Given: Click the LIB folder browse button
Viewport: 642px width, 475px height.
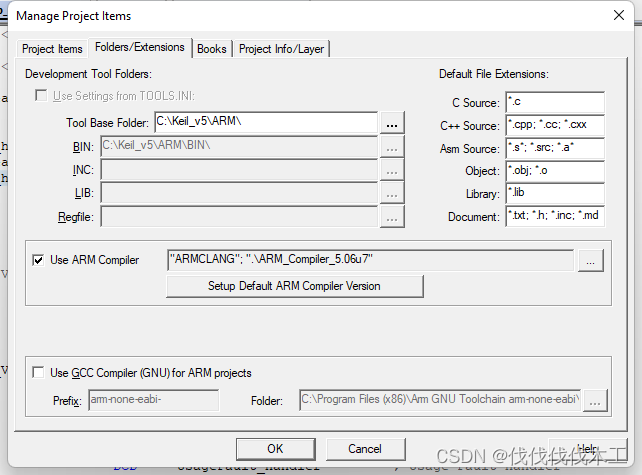Looking at the screenshot, I should pyautogui.click(x=392, y=193).
